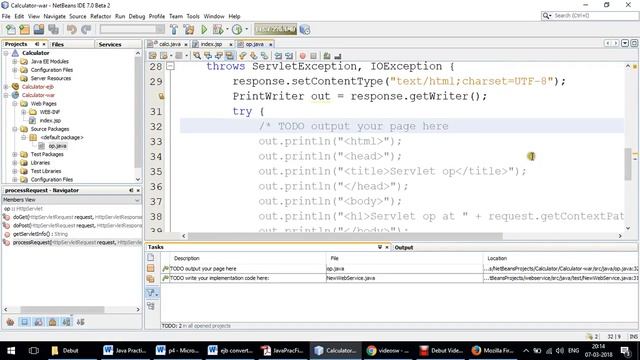
Task: Click the Redo toolbar icon
Action: coord(86,29)
